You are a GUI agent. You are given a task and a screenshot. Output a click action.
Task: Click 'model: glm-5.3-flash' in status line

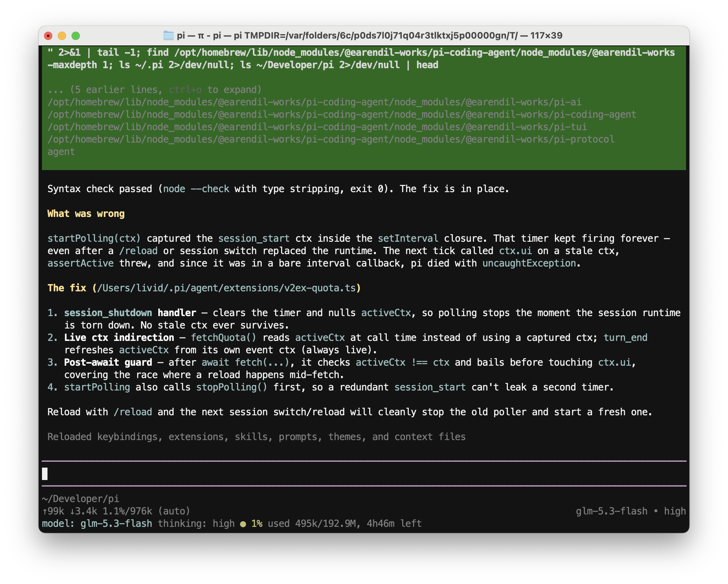97,523
